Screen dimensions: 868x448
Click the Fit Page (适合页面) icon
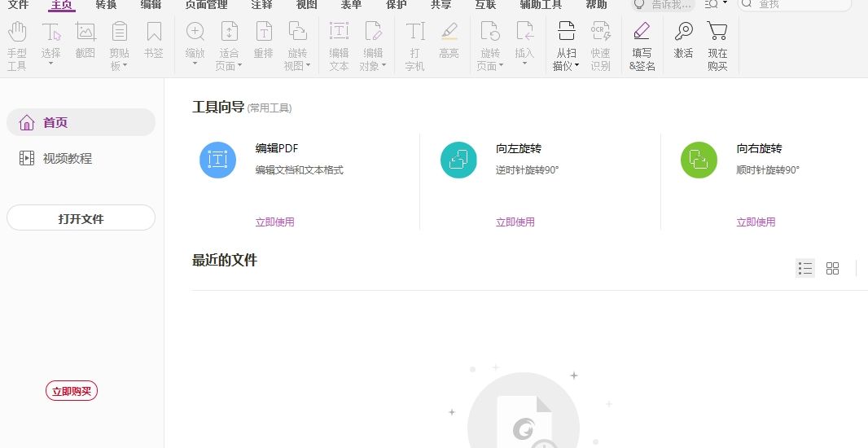coord(229,32)
